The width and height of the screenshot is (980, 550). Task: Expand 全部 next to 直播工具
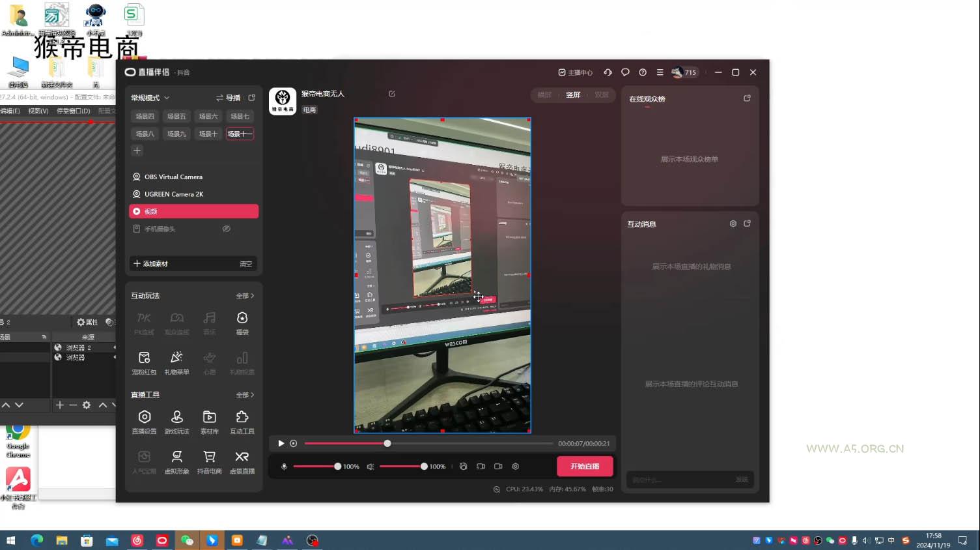tap(245, 395)
